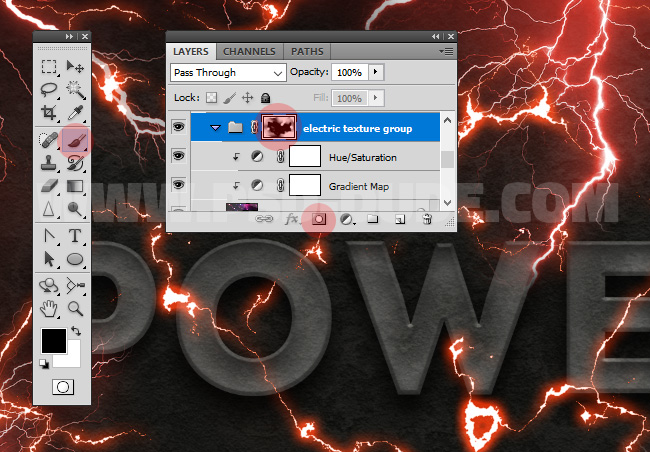
Task: Choose the Hand tool
Action: point(48,309)
